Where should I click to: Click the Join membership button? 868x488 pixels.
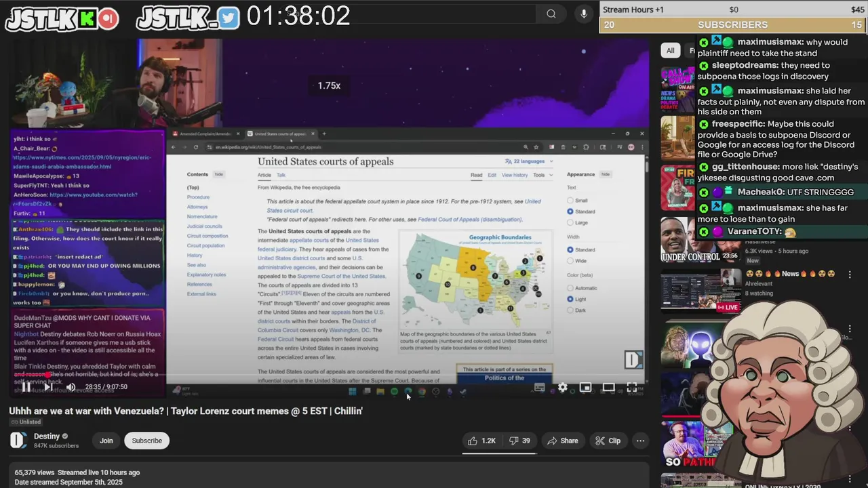106,441
